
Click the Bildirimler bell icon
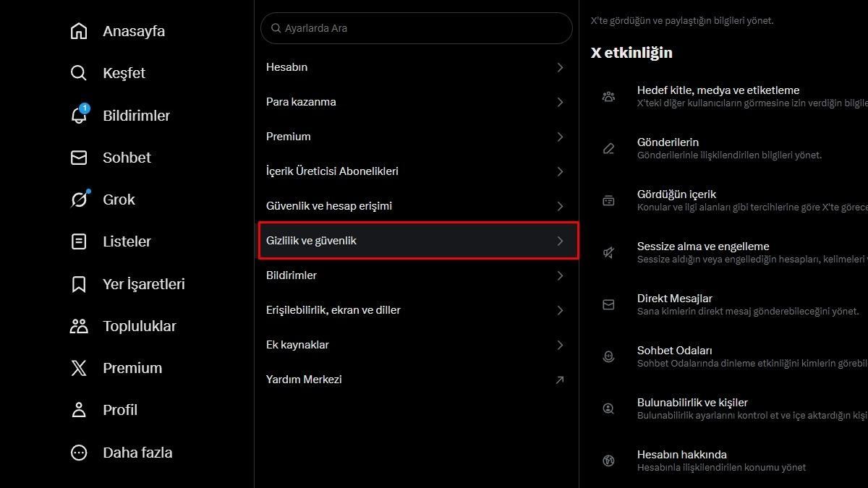[x=79, y=116]
